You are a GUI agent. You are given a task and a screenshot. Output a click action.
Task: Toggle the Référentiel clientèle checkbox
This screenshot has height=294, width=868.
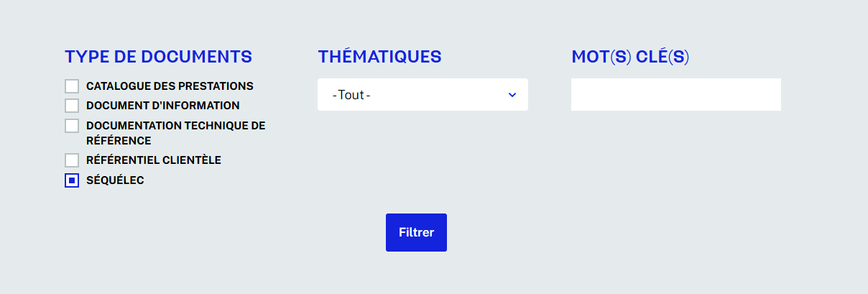pos(72,160)
